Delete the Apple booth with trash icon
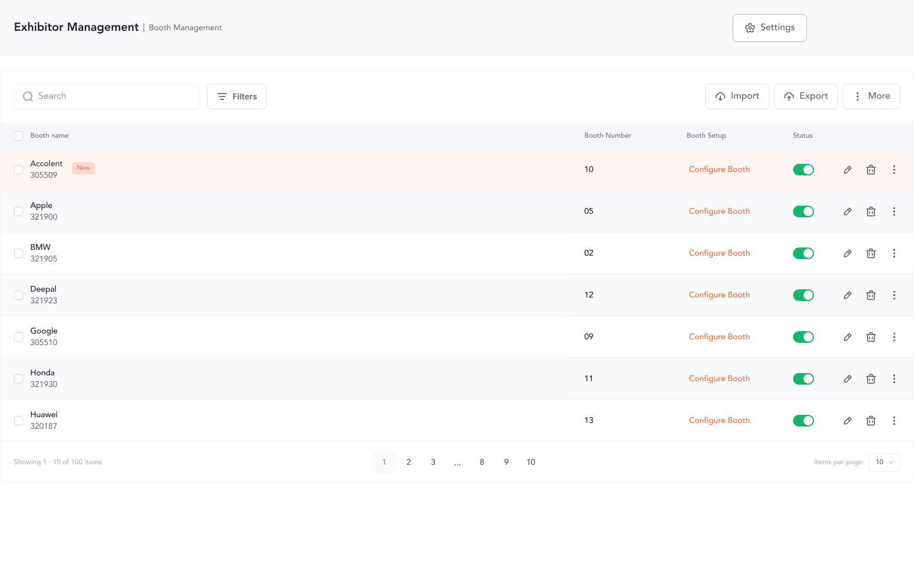This screenshot has height=588, width=914. point(871,211)
